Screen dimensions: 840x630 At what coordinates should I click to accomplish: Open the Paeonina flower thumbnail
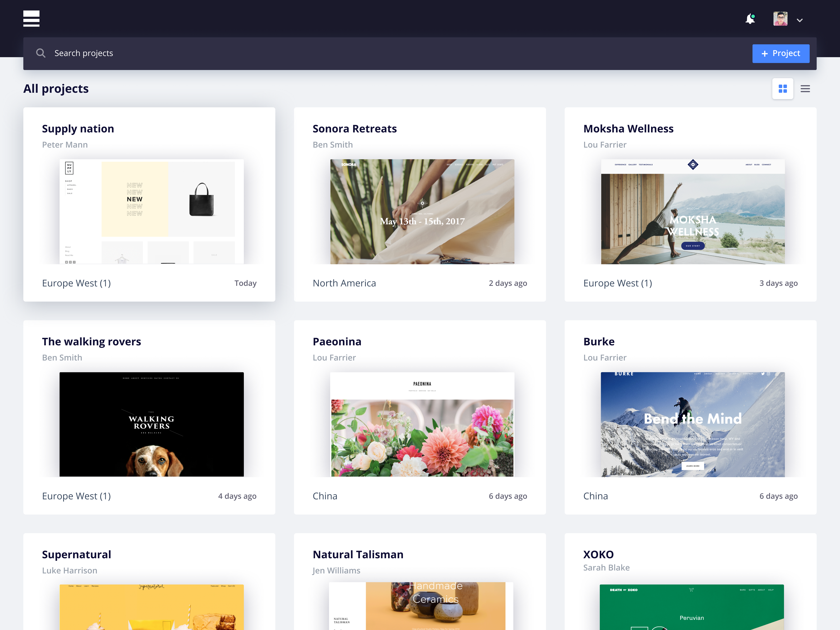pyautogui.click(x=422, y=424)
